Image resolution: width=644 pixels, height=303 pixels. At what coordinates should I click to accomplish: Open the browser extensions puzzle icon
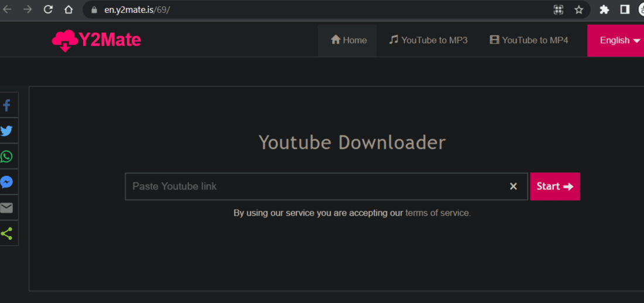click(604, 10)
